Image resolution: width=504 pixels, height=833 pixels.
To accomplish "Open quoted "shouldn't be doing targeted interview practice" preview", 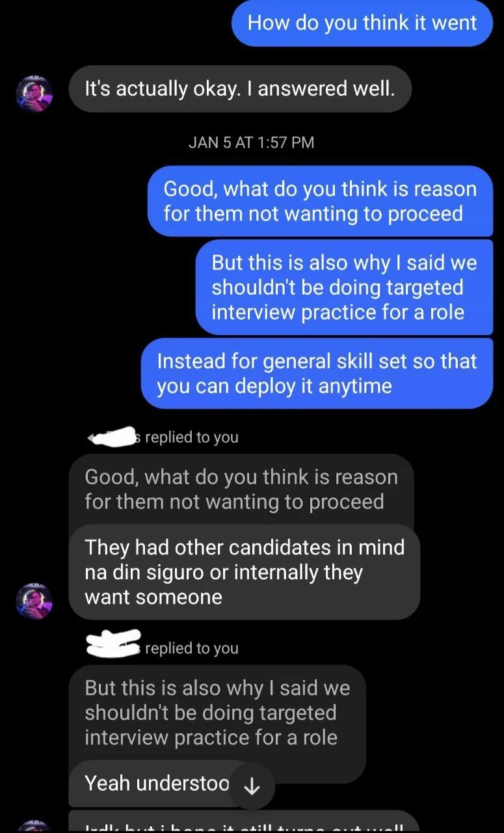I will point(217,713).
